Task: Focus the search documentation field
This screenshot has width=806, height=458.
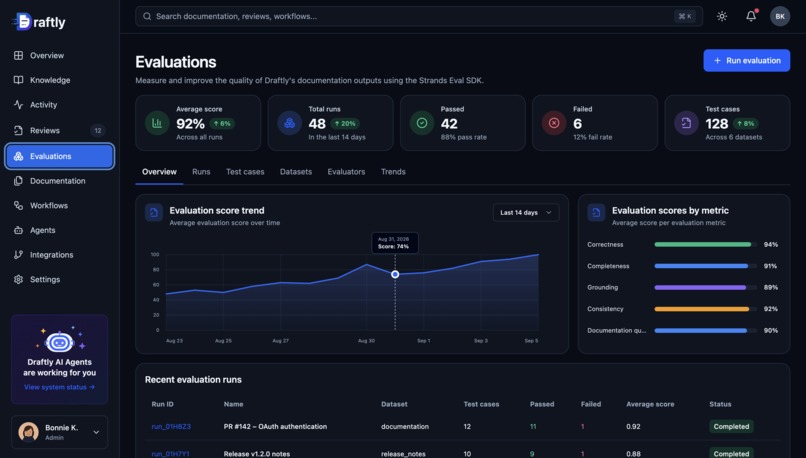Action: pos(418,16)
